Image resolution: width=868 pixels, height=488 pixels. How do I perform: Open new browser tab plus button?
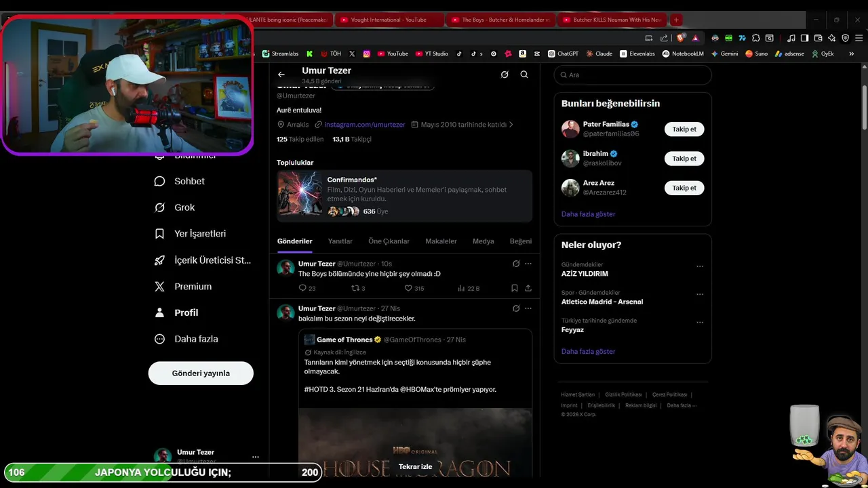(x=676, y=20)
